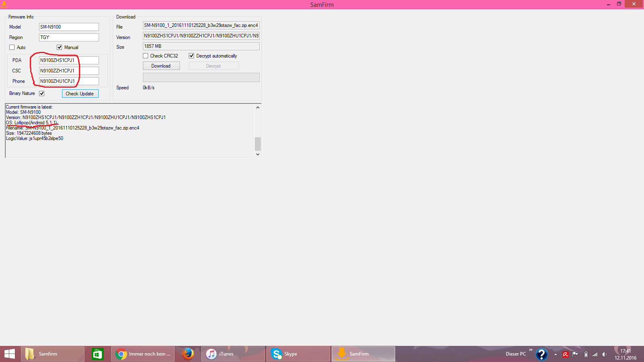Open the network signal tray icon
This screenshot has width=644, height=362.
click(594, 354)
